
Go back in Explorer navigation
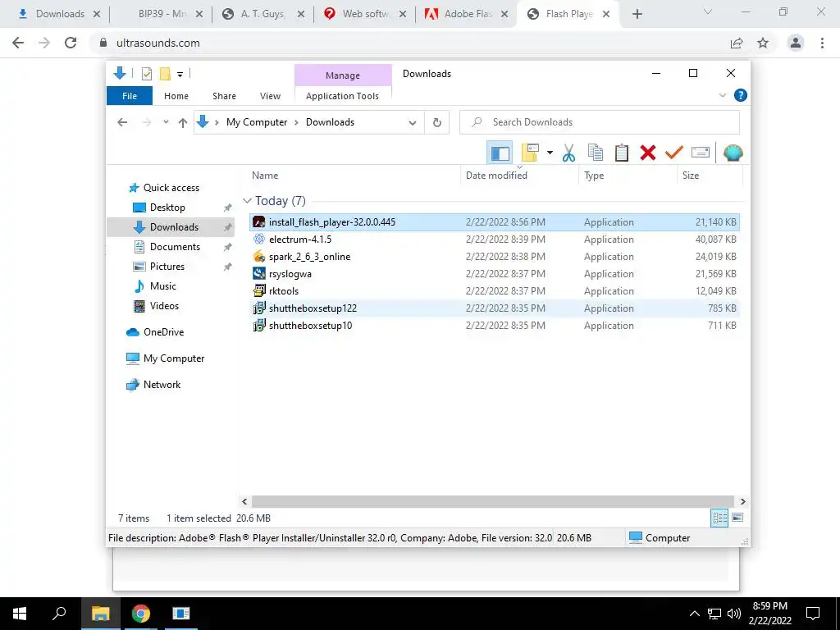pyautogui.click(x=122, y=123)
